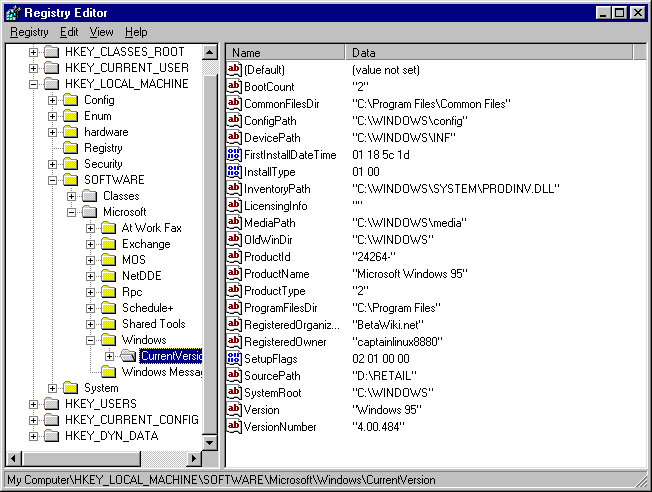Expand the HKEY_USERS branch
The width and height of the screenshot is (652, 492).
33,404
